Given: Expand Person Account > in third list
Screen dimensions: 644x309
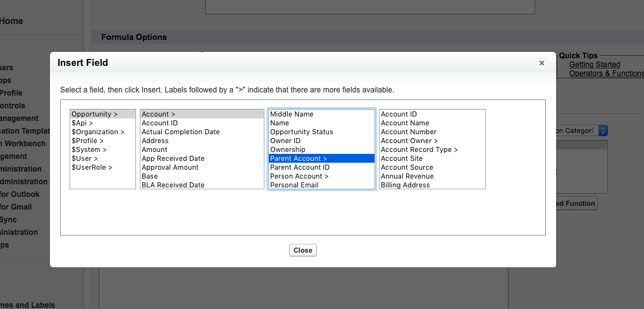Looking at the screenshot, I should [x=299, y=176].
